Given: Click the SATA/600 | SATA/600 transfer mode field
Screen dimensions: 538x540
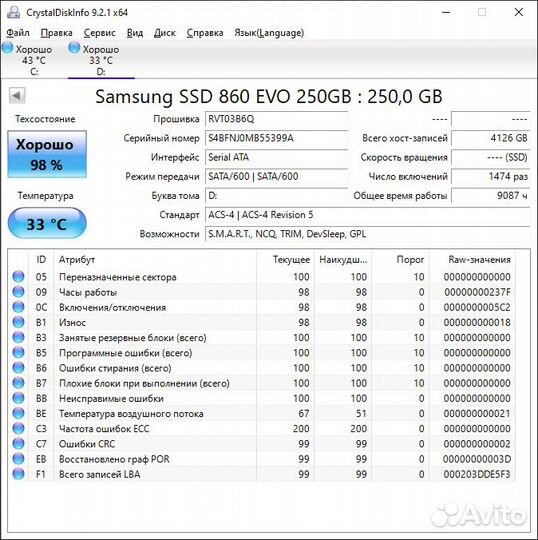Looking at the screenshot, I should click(276, 177).
